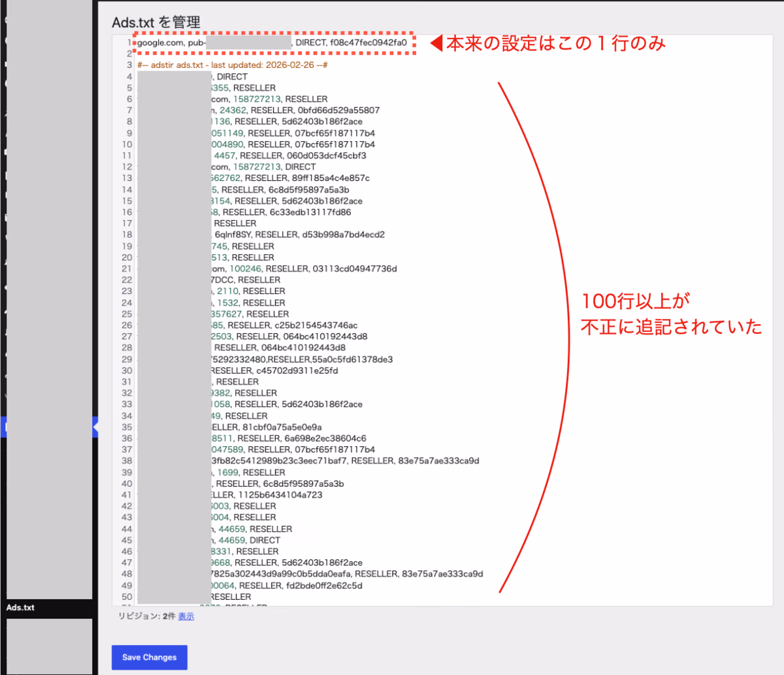The height and width of the screenshot is (675, 784).
Task: Click the Save Changes button
Action: 149,657
